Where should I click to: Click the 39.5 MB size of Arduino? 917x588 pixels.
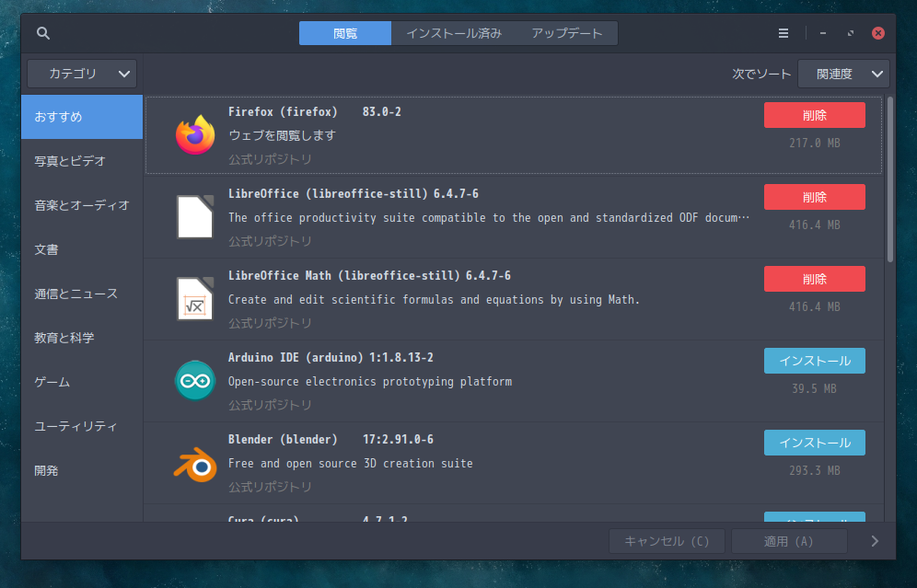tap(815, 388)
